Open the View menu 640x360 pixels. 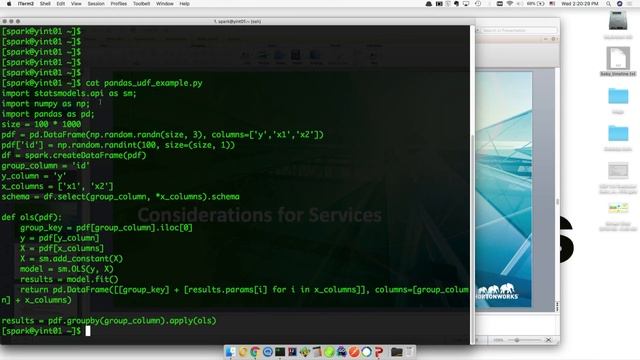click(76, 4)
